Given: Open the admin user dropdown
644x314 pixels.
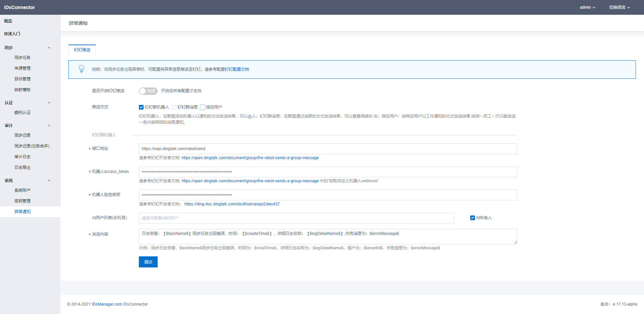Looking at the screenshot, I should (x=587, y=7).
